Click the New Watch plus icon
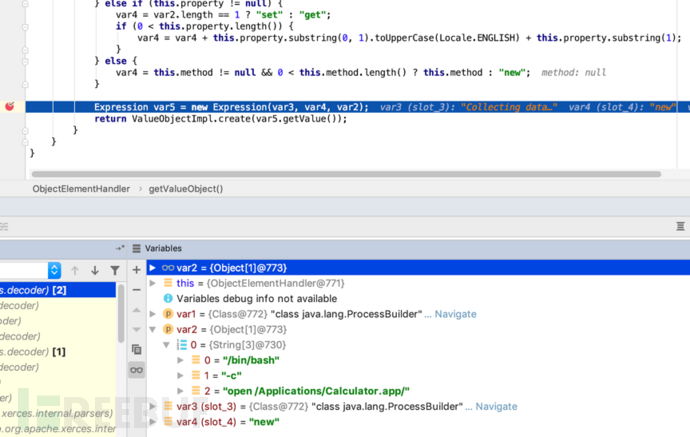 point(137,269)
